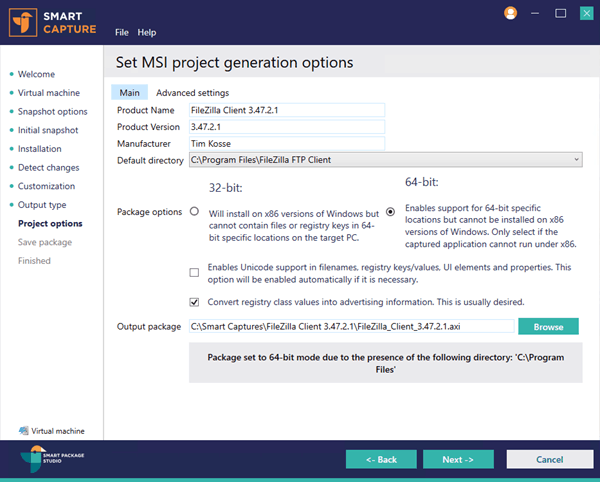Click the '64-bit:' heading text
Viewport: 600px width, 482px height.
click(422, 182)
